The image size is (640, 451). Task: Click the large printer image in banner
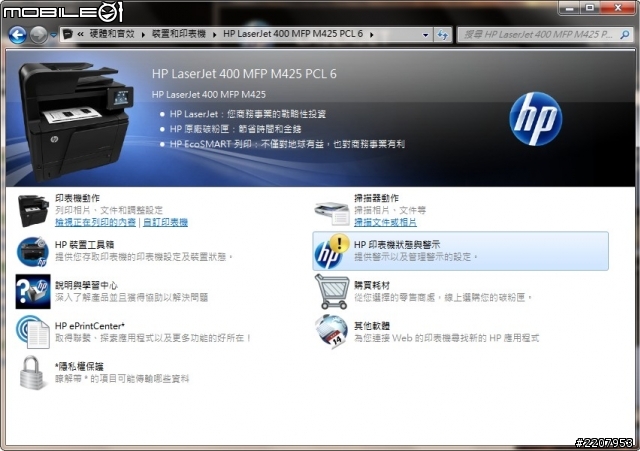(x=76, y=121)
